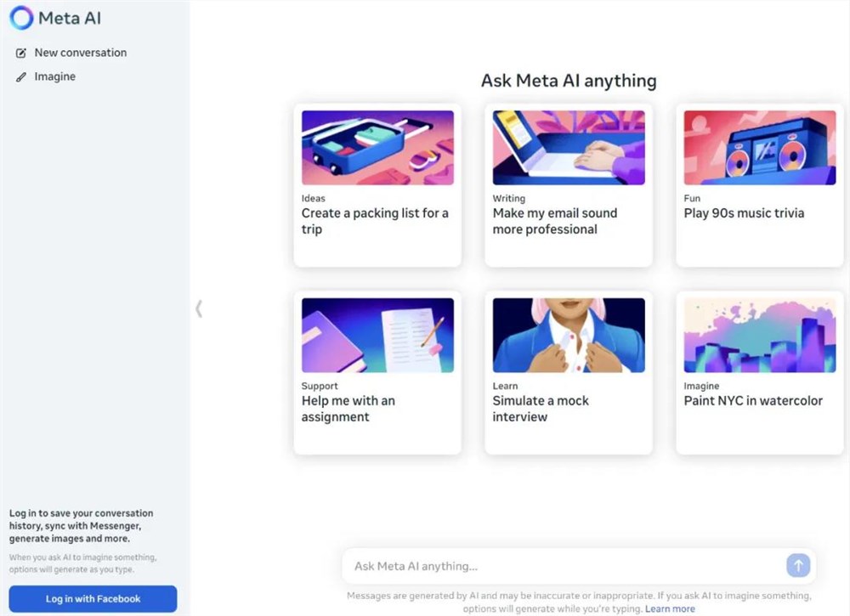This screenshot has width=850, height=616.
Task: Select the NYC watercolor skyline image
Action: coord(759,335)
